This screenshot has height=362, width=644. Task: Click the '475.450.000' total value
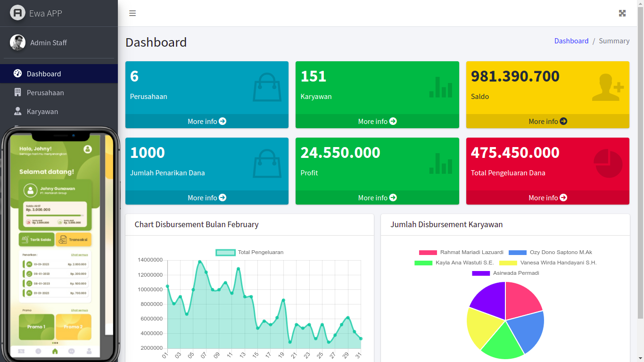click(x=515, y=153)
